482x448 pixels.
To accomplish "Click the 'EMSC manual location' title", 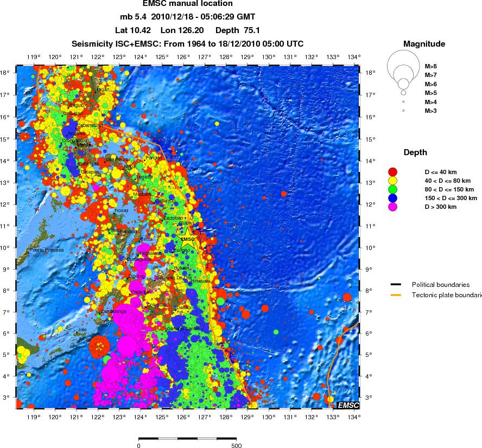I will click(187, 4).
